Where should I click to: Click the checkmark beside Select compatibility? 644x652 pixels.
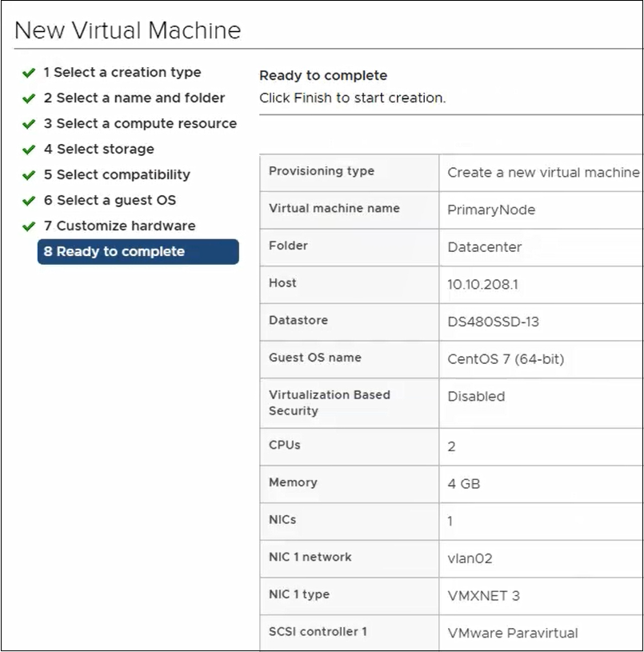(x=27, y=174)
